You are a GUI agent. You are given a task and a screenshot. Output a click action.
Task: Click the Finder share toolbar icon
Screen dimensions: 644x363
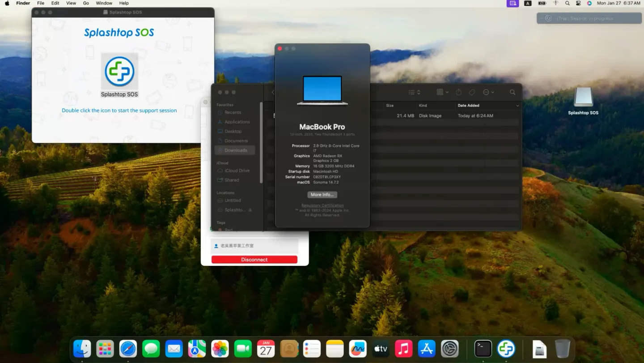458,92
